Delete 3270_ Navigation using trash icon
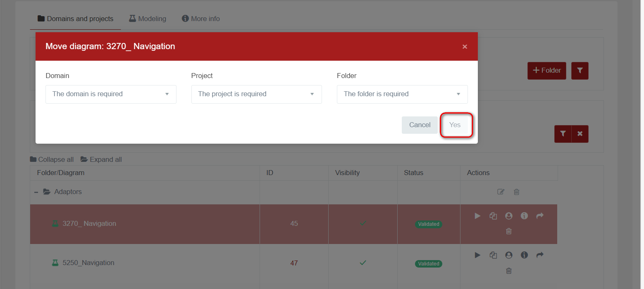 click(509, 231)
